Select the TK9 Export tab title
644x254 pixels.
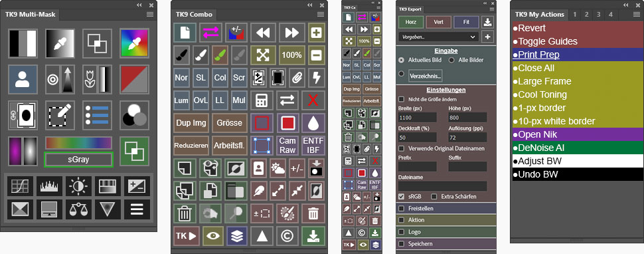410,9
